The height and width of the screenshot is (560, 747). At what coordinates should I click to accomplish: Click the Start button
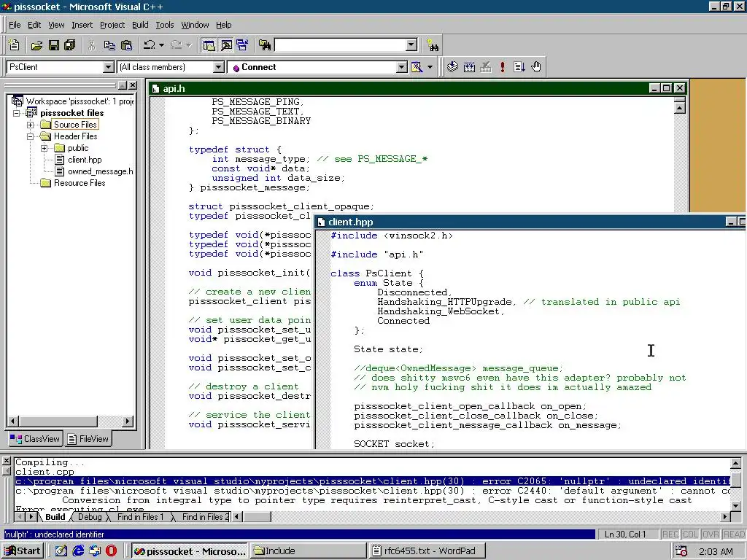pos(23,551)
